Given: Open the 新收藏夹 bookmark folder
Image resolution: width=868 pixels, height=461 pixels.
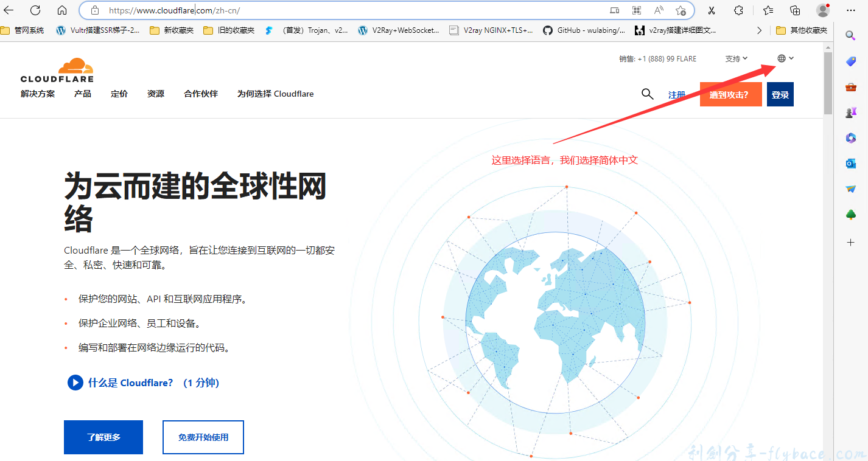Looking at the screenshot, I should coord(172,30).
